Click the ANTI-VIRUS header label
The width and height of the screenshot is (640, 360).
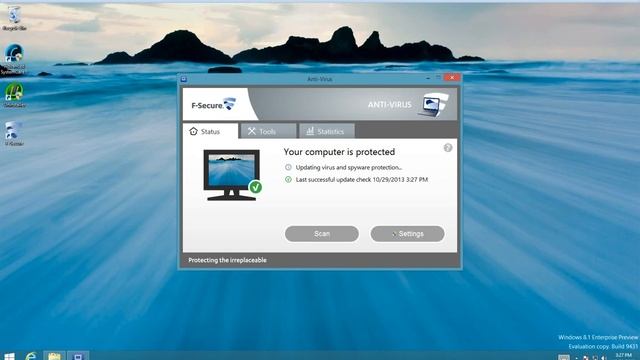pyautogui.click(x=389, y=104)
